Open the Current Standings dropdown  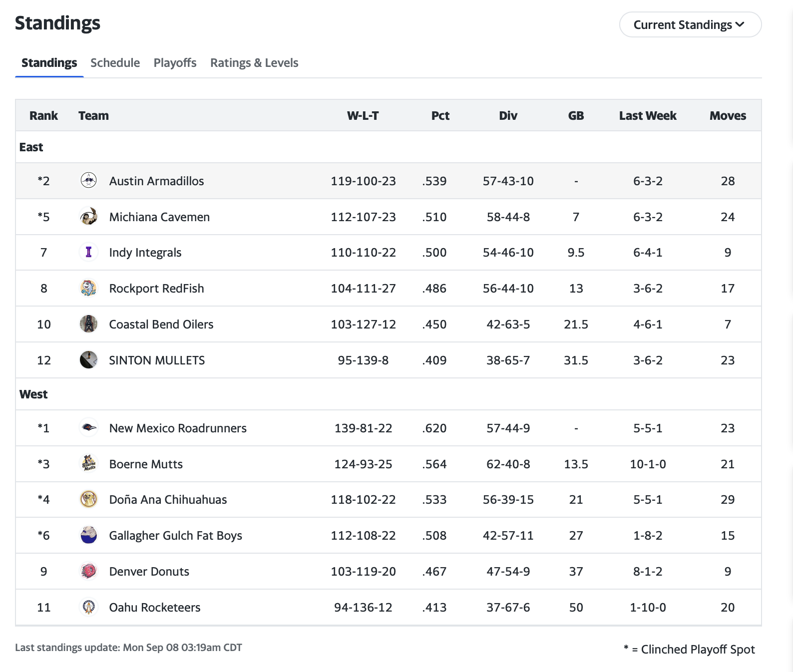click(x=690, y=25)
